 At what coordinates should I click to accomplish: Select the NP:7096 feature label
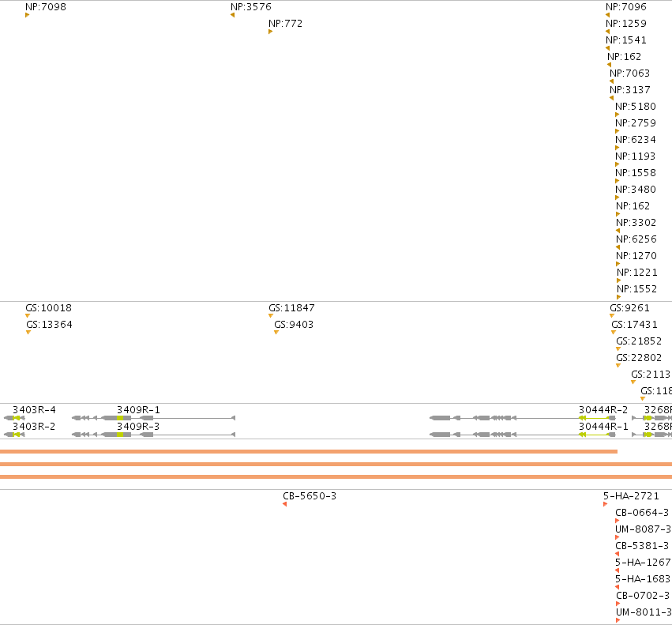[x=625, y=7]
